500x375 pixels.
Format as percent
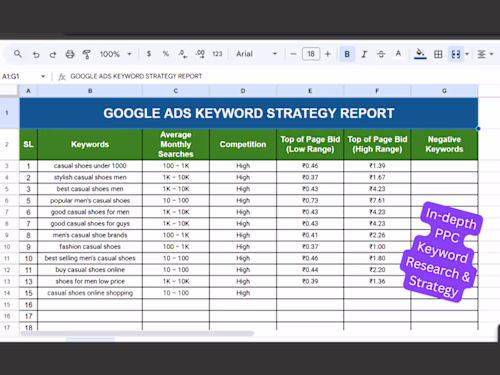pos(166,54)
